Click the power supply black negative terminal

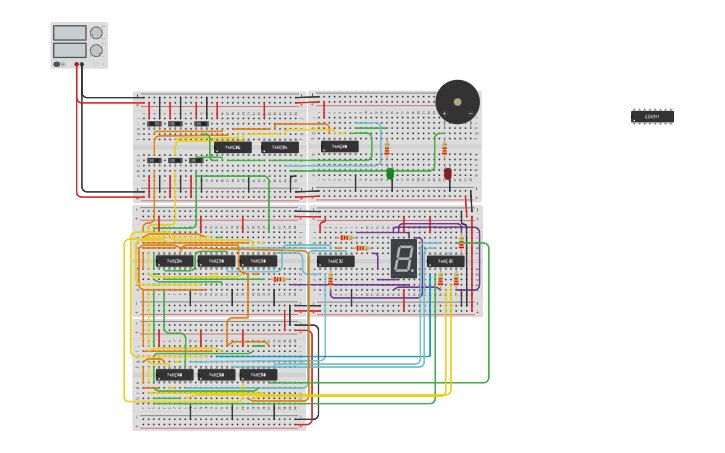(82, 64)
